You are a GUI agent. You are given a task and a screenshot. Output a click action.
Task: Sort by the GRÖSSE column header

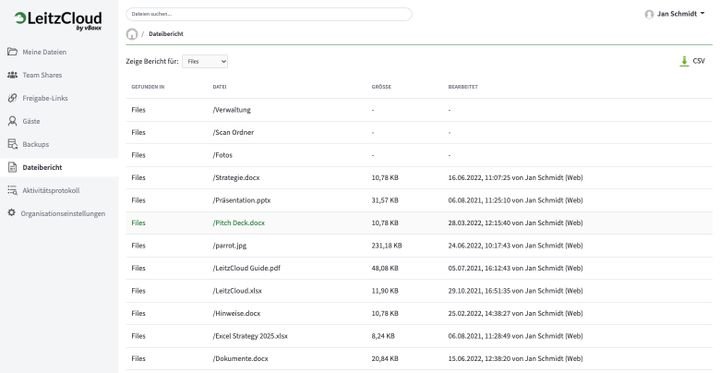coord(381,87)
